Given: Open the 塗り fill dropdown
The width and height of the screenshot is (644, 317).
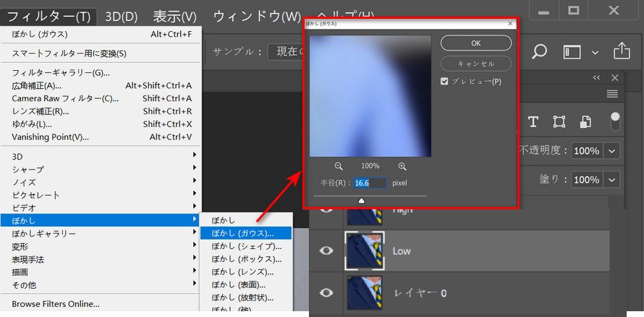Looking at the screenshot, I should (612, 180).
